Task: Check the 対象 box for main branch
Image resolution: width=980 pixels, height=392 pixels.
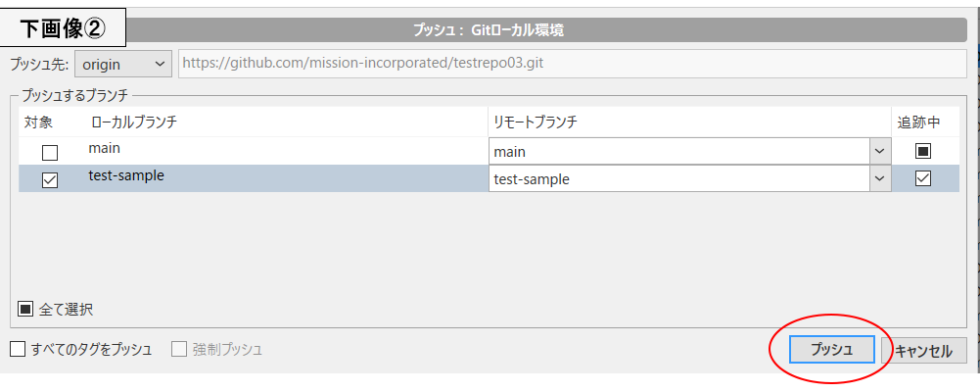Action: [x=50, y=153]
